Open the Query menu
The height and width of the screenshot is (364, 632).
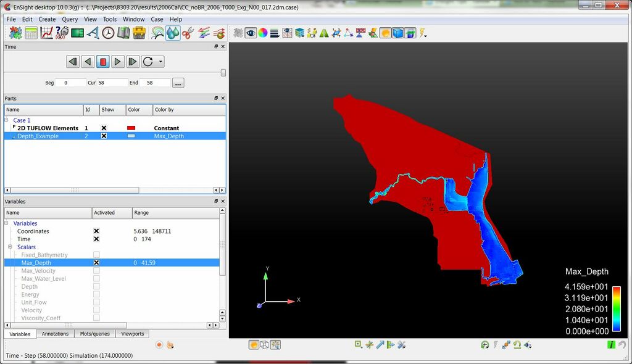click(x=70, y=19)
